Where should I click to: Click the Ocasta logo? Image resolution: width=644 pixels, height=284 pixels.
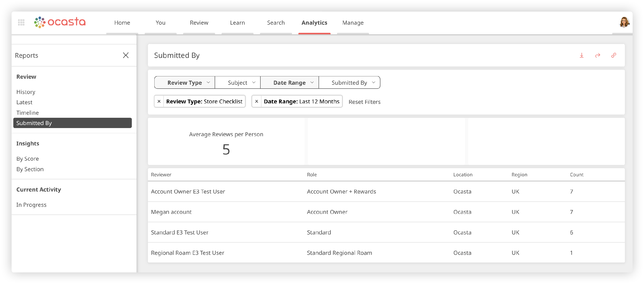click(x=60, y=22)
